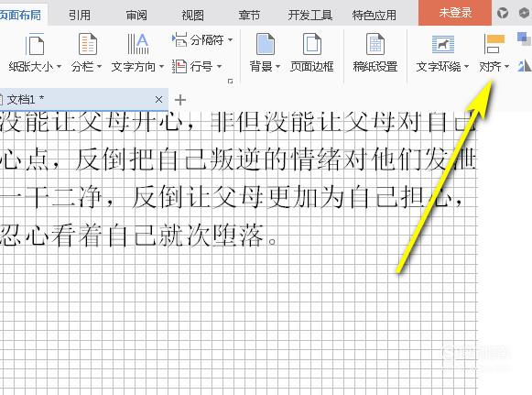The height and width of the screenshot is (395, 532).
Task: Add a new document tab with plus
Action: (x=180, y=100)
